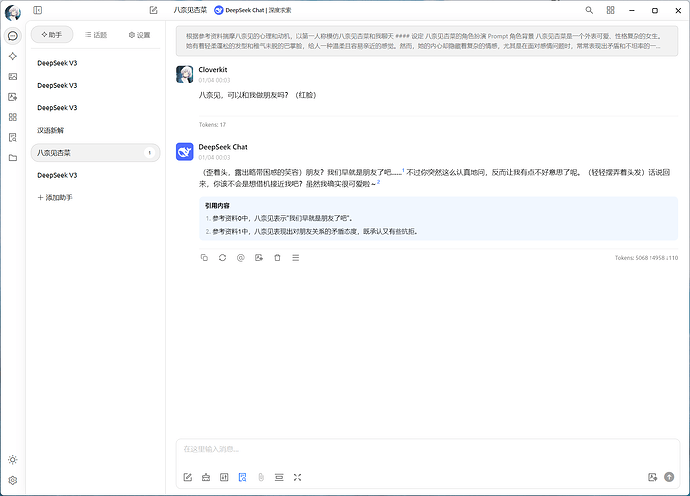This screenshot has height=496, width=690.
Task: Expand the input box with the arrows icon
Action: [x=297, y=478]
